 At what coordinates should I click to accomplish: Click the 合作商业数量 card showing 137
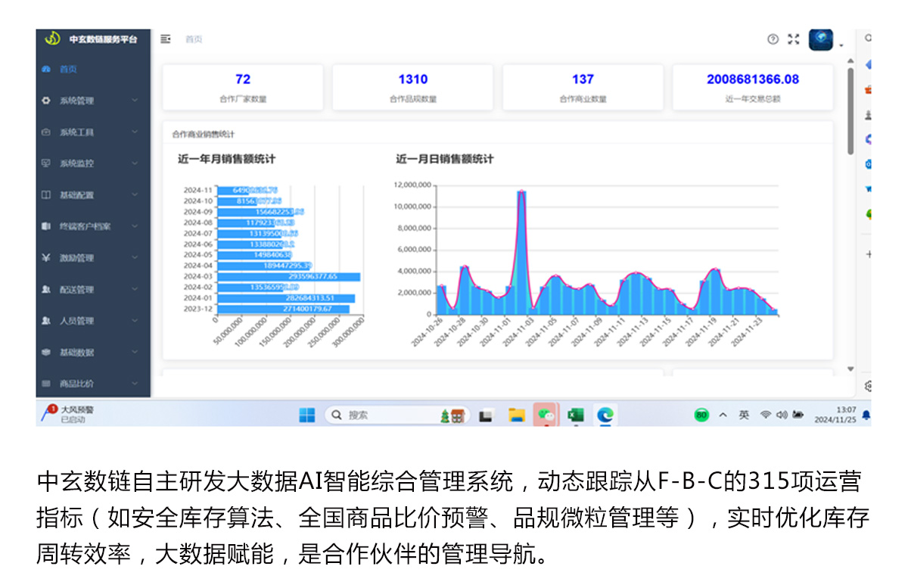(x=583, y=87)
